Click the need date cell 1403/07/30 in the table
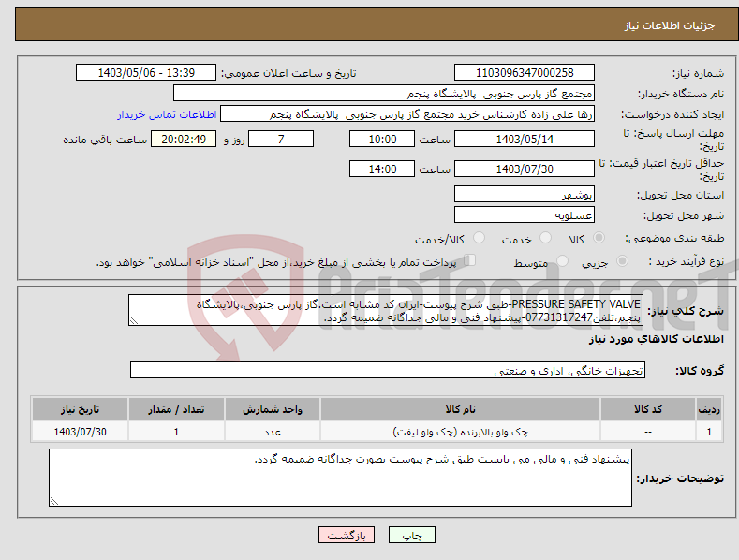Image resolution: width=739 pixels, height=560 pixels. (80, 432)
